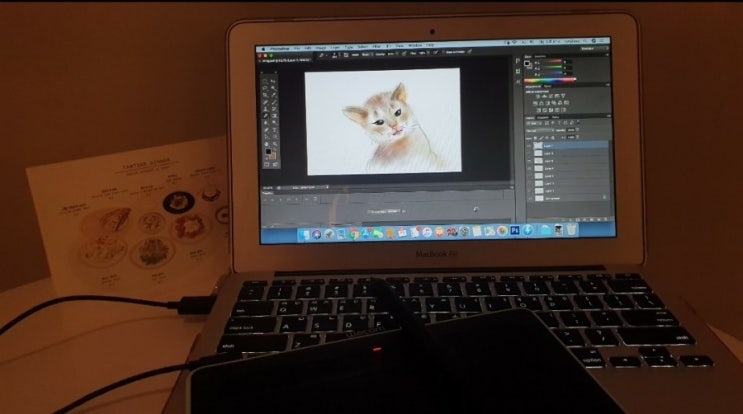Screen dimensions: 743x414
Task: Open dropdown arrow beside Create Video Timeline
Action: pyautogui.click(x=404, y=211)
